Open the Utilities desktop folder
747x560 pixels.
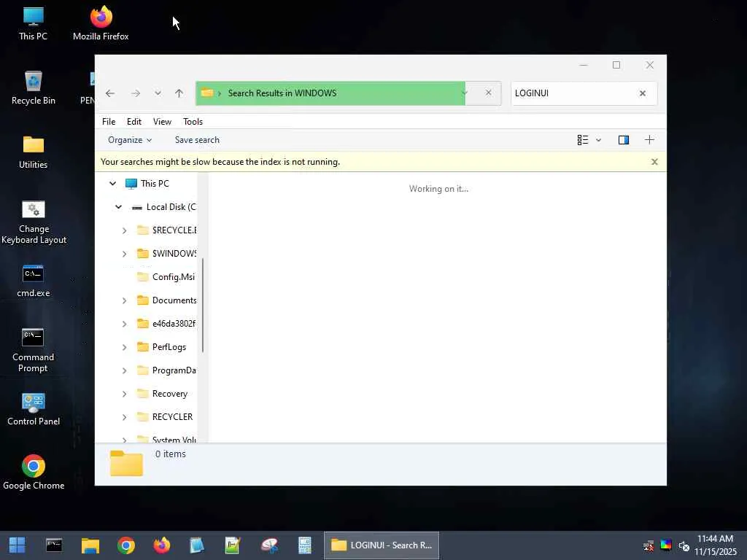pos(34,152)
